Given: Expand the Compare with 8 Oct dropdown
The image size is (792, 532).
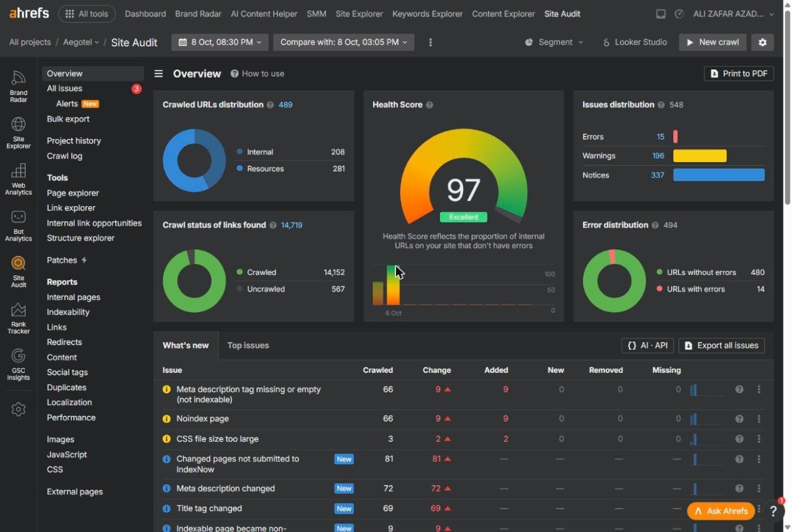Looking at the screenshot, I should 344,42.
